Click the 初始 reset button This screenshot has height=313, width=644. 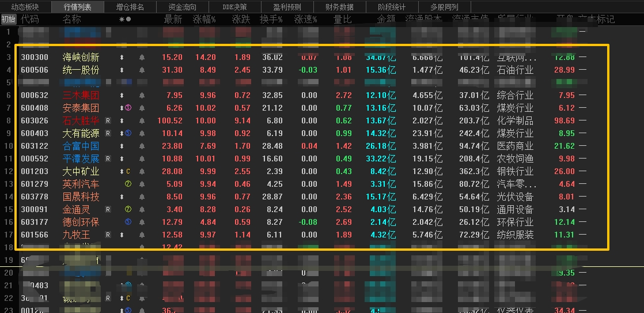[x=9, y=19]
